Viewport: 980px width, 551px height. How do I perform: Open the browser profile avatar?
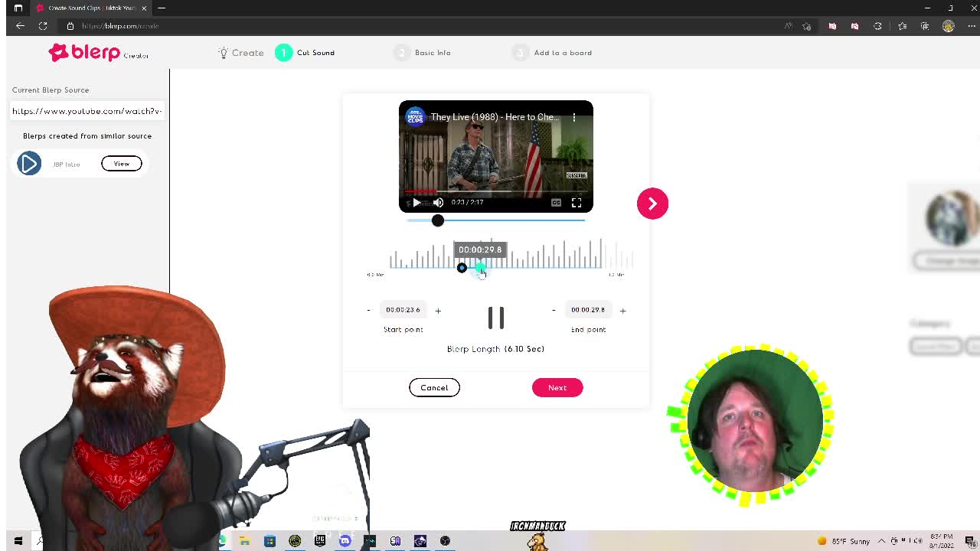click(x=949, y=26)
